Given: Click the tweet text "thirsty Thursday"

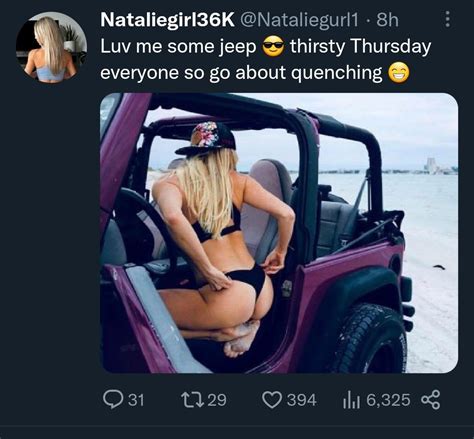Looking at the screenshot, I should point(360,46).
